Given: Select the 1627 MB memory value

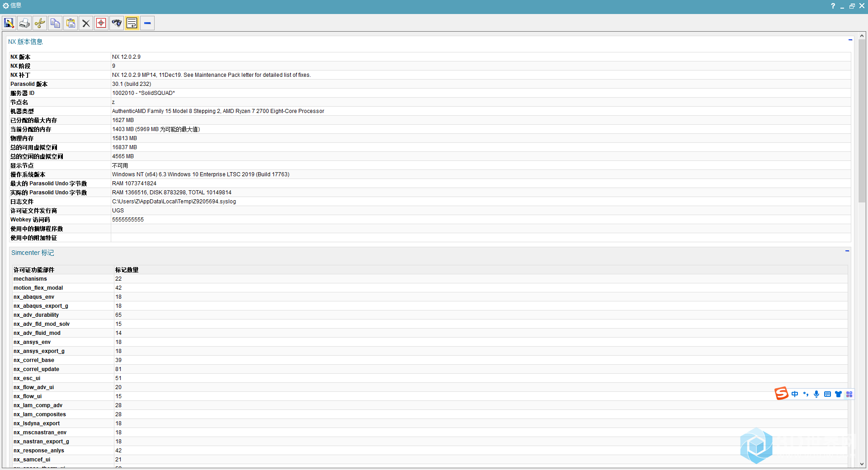Looking at the screenshot, I should pos(123,120).
